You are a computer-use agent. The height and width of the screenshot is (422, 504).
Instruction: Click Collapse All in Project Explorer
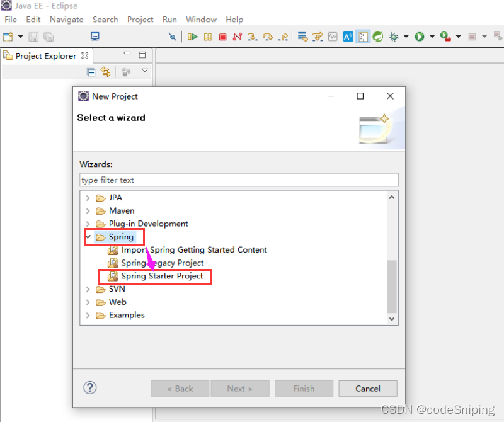91,72
